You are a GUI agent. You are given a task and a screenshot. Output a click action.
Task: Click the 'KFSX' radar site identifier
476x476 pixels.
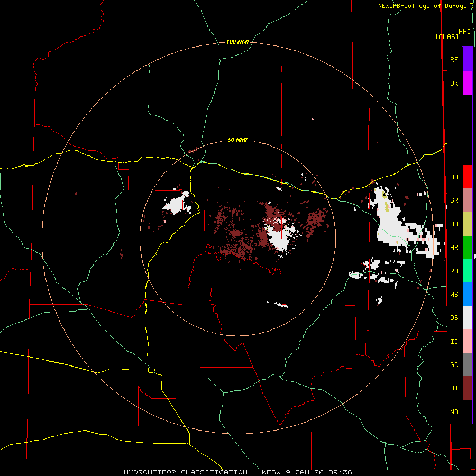coord(271,472)
